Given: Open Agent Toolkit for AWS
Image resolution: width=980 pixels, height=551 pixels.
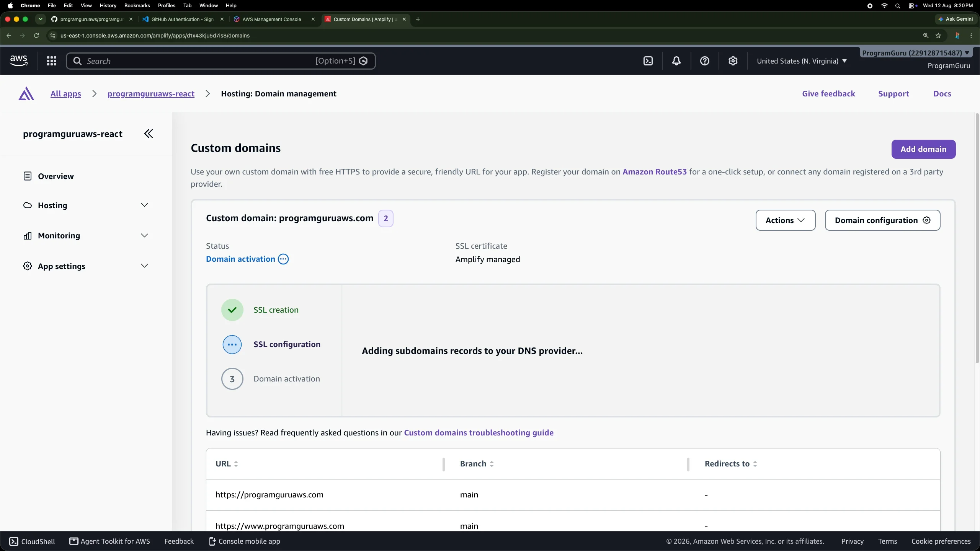Looking at the screenshot, I should pyautogui.click(x=110, y=541).
